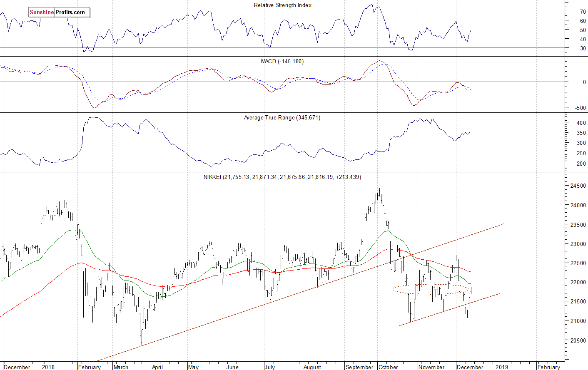This screenshot has width=588, height=370.
Task: Click the May date label
Action: click(x=193, y=367)
